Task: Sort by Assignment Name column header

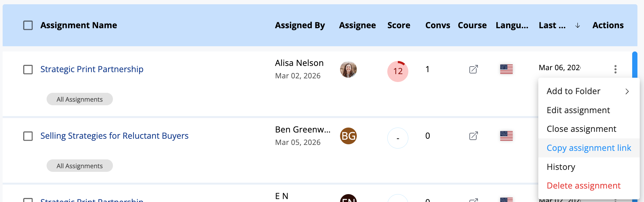Action: click(78, 25)
